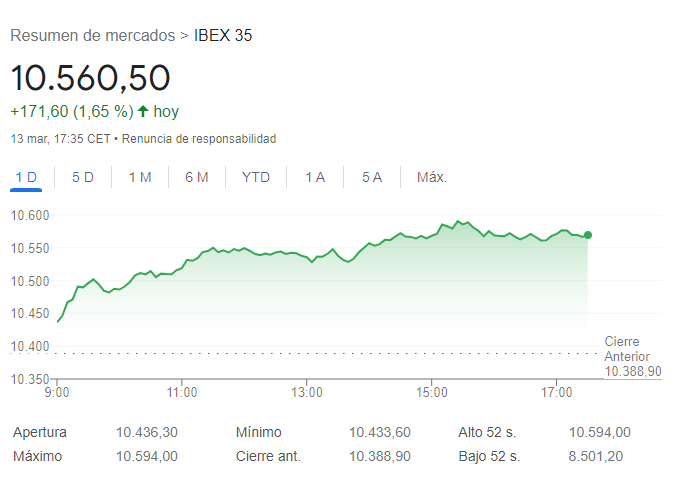Click the green end-point dot on chart
Screen dimensions: 684x481
click(x=588, y=235)
